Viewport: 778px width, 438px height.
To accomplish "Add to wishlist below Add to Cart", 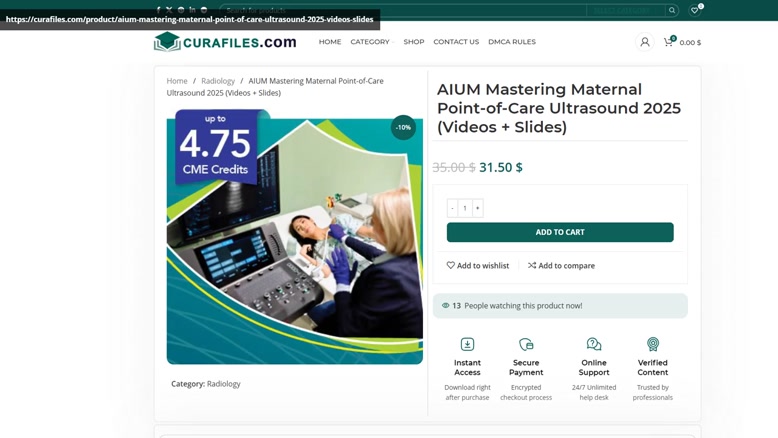I will tap(478, 265).
